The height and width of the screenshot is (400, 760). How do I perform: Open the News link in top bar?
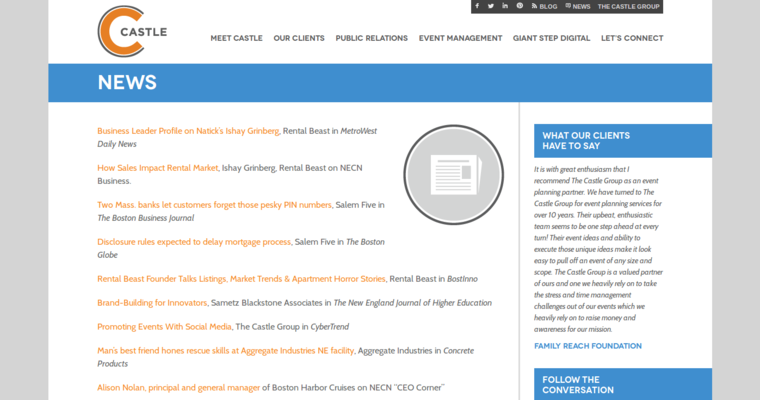tap(578, 6)
